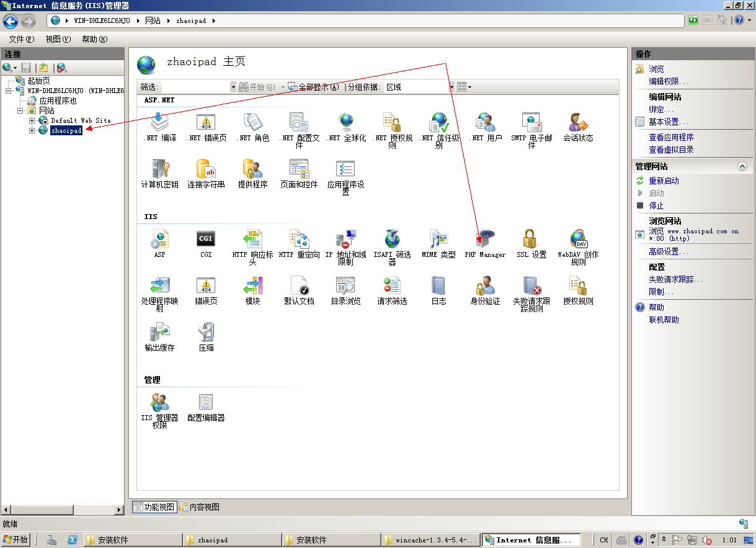Open the PHP Manager feature
Screen dimensions: 756x548
pyautogui.click(x=485, y=244)
